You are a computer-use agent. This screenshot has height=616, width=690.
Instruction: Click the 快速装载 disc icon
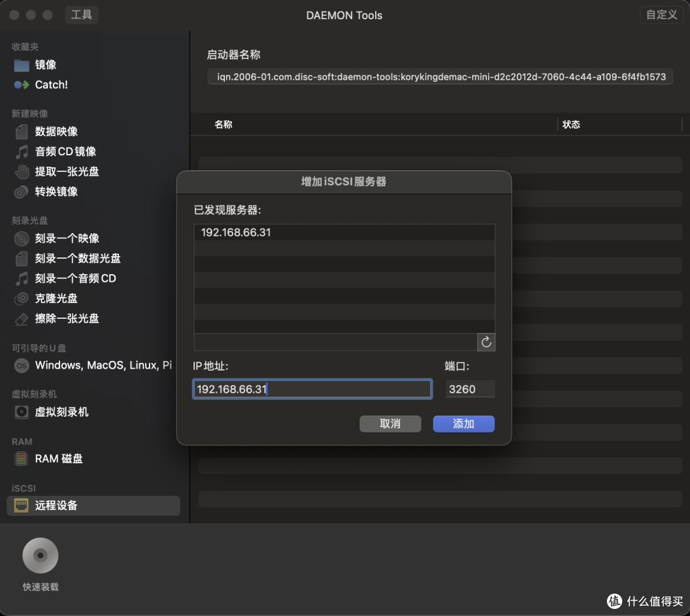(40, 556)
